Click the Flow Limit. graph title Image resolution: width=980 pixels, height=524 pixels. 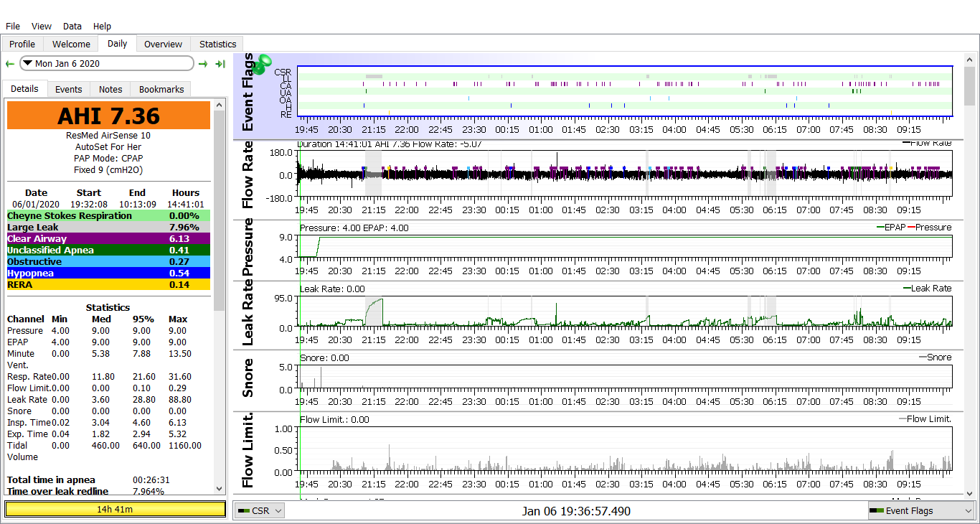click(248, 450)
